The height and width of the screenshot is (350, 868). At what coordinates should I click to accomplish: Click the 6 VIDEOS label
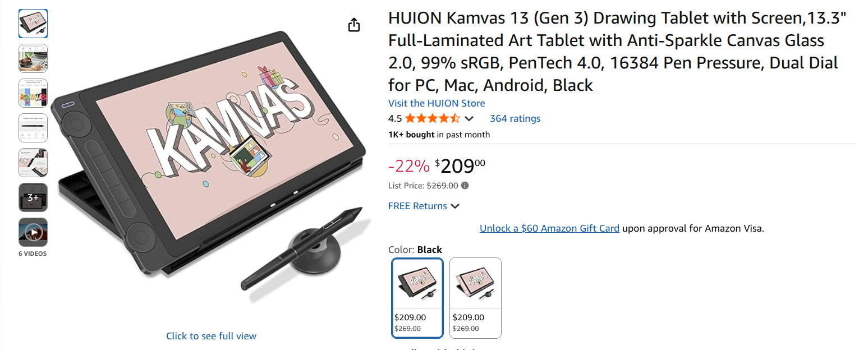(x=33, y=254)
